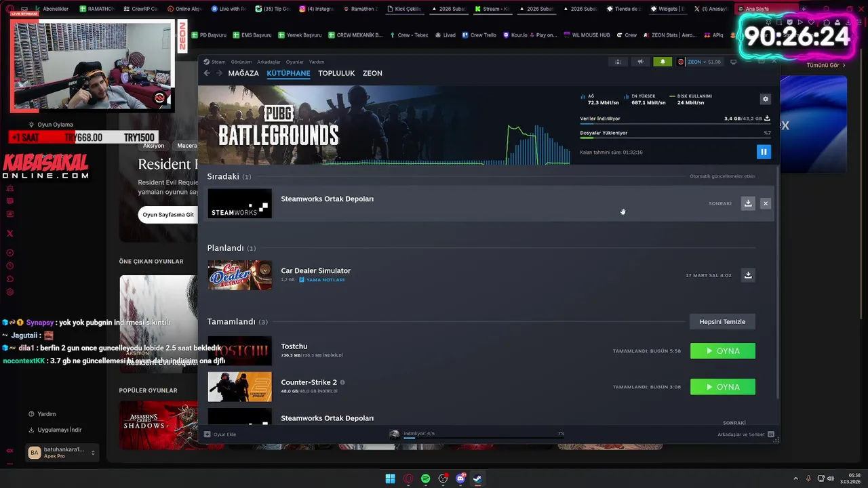Screen dimensions: 868x488
Task: Open the Assassin's Creed Shadows card
Action: click(x=158, y=425)
